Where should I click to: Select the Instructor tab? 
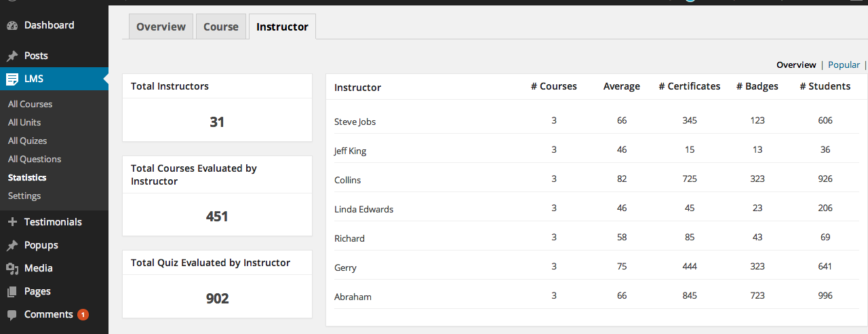[x=282, y=27]
